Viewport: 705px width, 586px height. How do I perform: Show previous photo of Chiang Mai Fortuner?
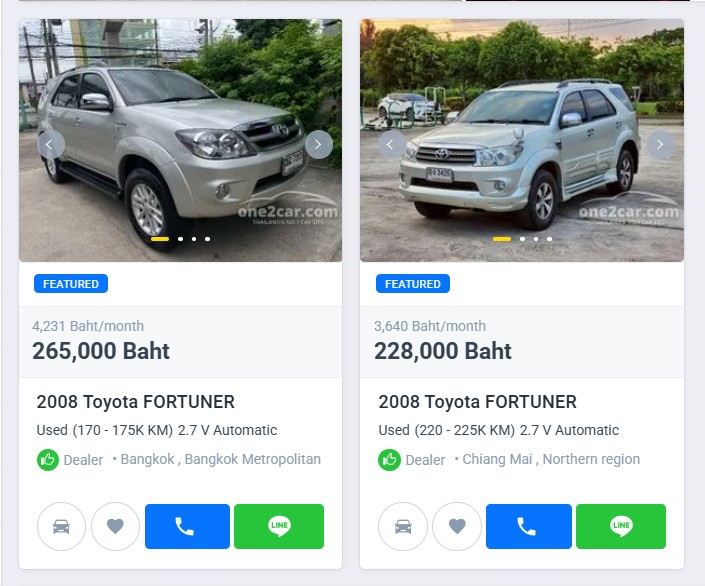(x=392, y=144)
